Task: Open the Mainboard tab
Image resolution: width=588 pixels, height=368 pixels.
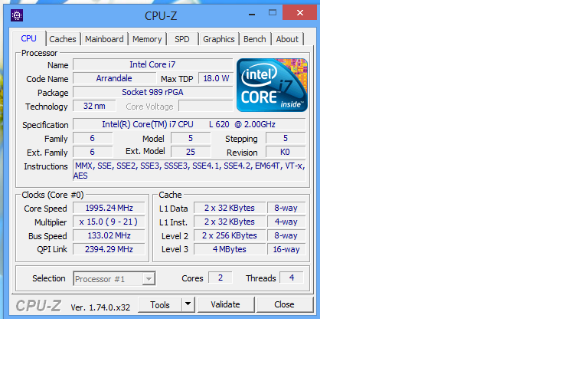Action: pyautogui.click(x=104, y=39)
